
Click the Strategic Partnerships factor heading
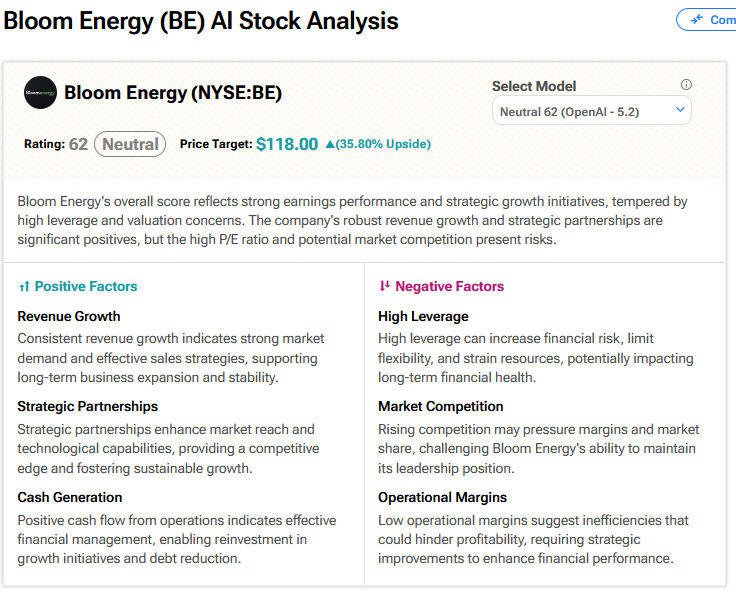[88, 407]
